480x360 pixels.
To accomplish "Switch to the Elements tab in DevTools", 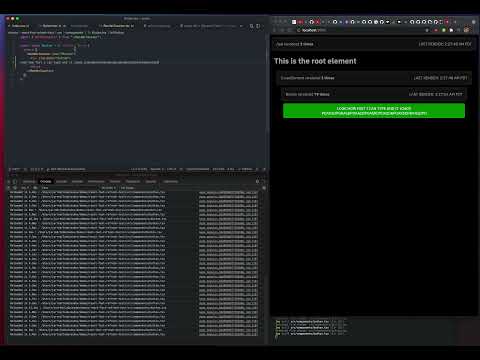I will [29, 181].
